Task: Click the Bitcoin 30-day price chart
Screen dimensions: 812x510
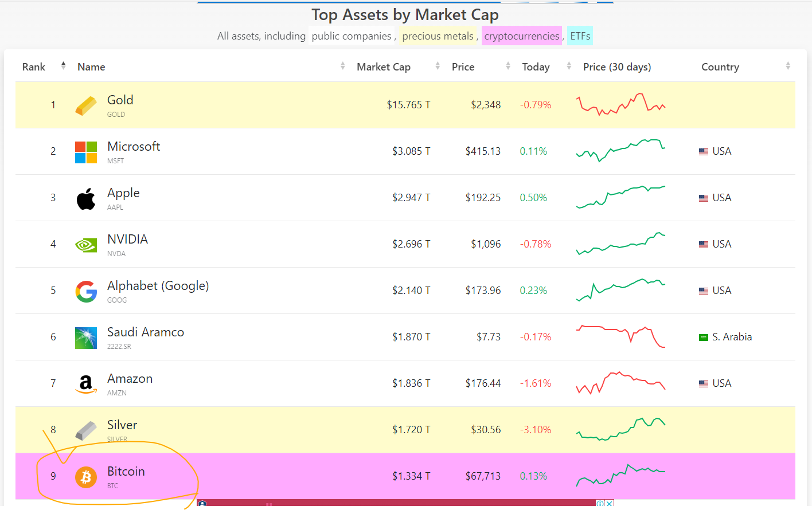Action: 620,476
